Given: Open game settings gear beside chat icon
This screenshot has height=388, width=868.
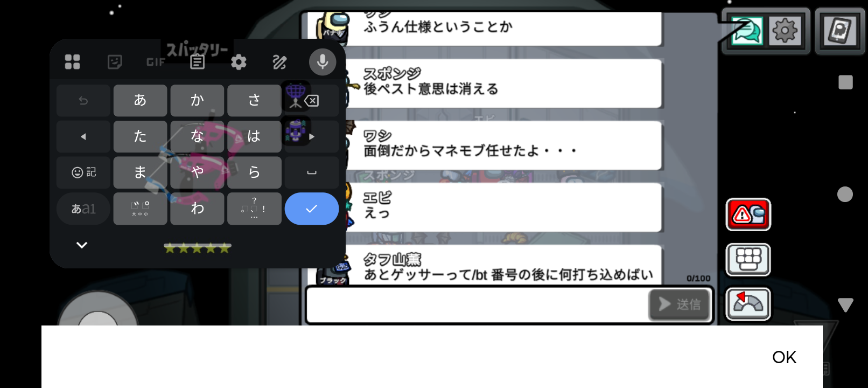Looking at the screenshot, I should coord(785,31).
